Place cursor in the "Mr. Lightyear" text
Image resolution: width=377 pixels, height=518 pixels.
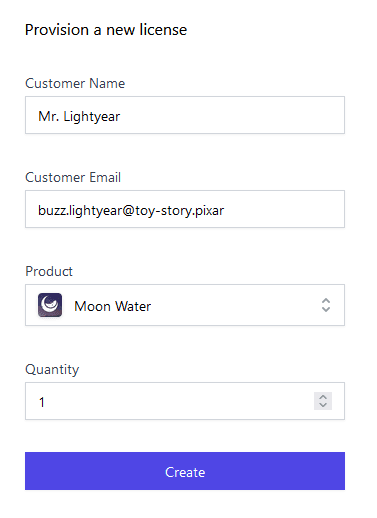tap(79, 116)
